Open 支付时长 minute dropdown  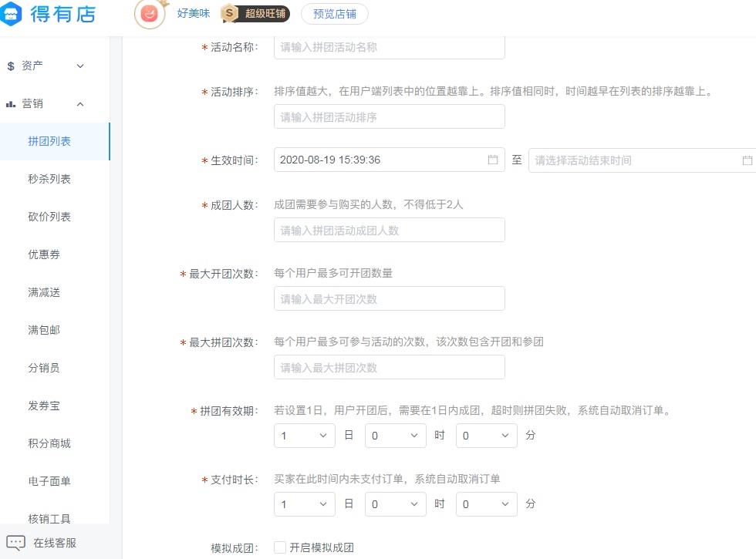coord(487,504)
